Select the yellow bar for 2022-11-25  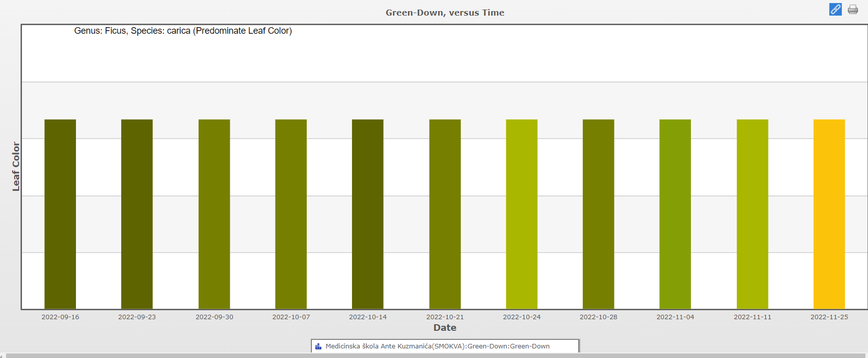coord(829,214)
